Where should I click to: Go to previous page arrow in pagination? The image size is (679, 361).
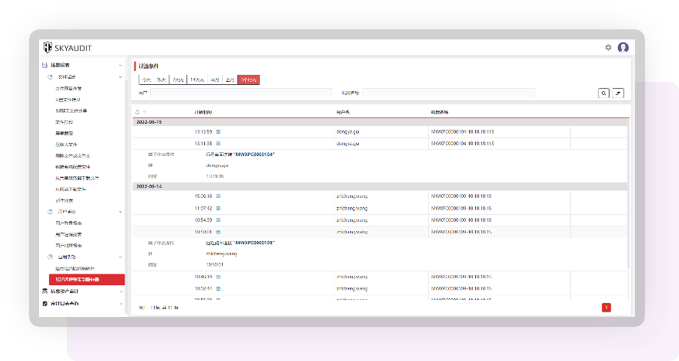coord(594,308)
